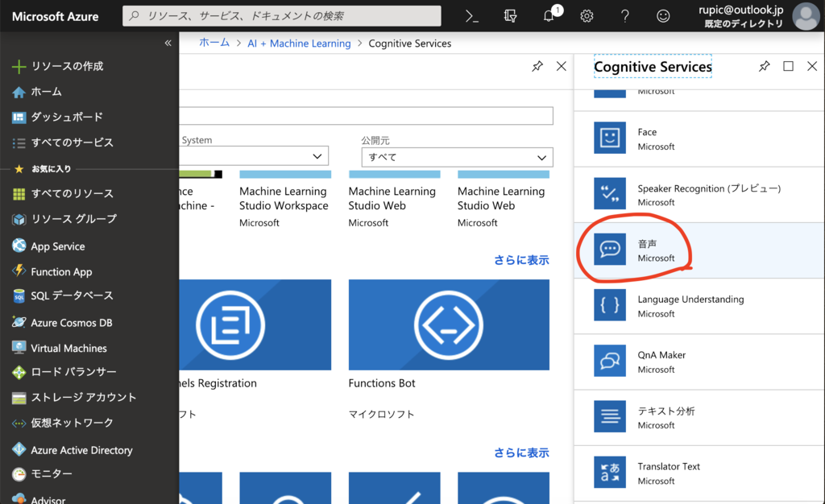Screen dimensions: 825x504
Task: Send feedback using the smiley icon
Action: tap(663, 16)
